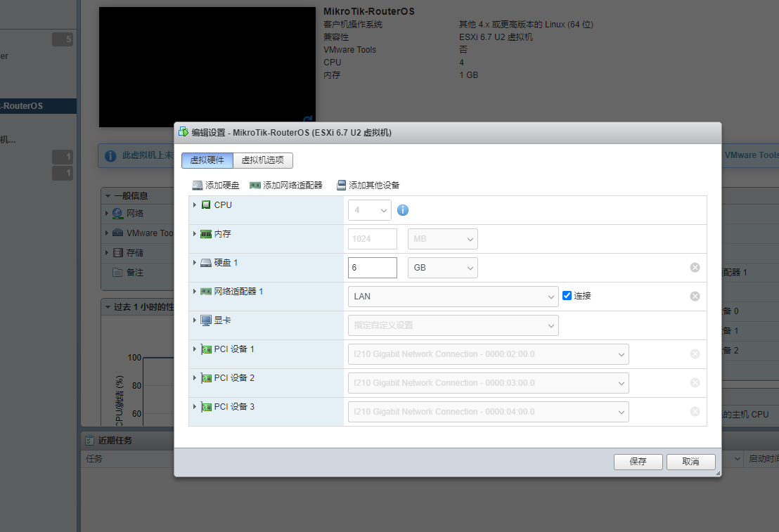
Task: Click the MikroTik-RouterOS title in background
Action: point(368,11)
